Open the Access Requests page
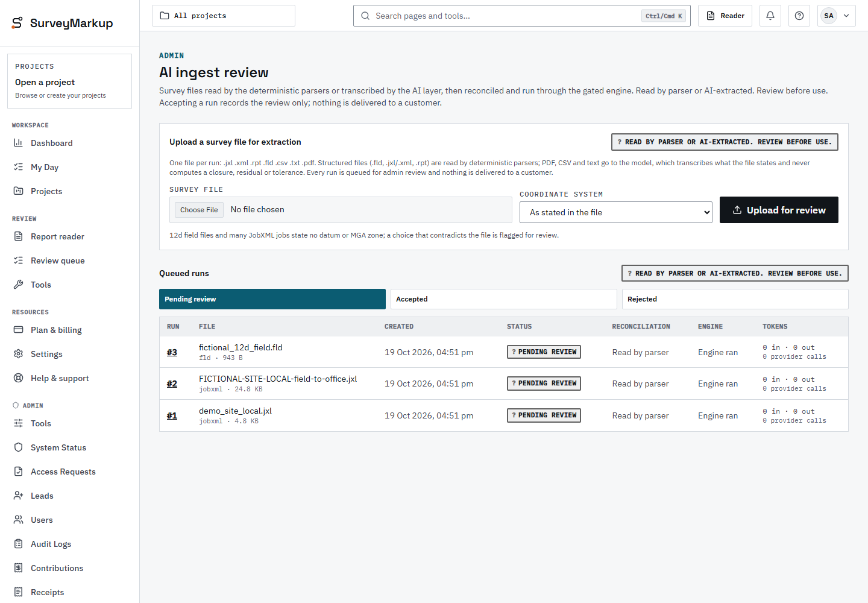Viewport: 868px width, 603px height. [x=69, y=472]
